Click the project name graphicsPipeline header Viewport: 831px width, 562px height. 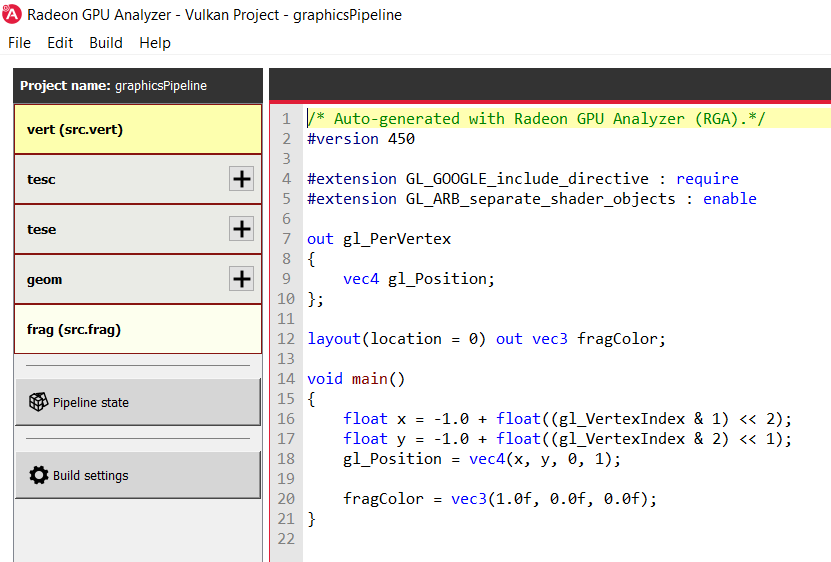click(x=138, y=86)
